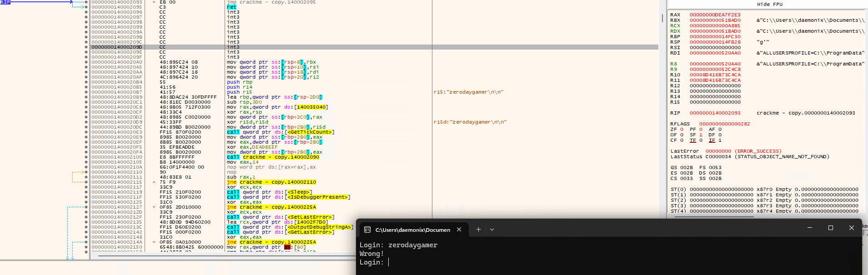Screen dimensions: 868x275
Task: Click the Hide FPU button in registers panel
Action: 769,4
